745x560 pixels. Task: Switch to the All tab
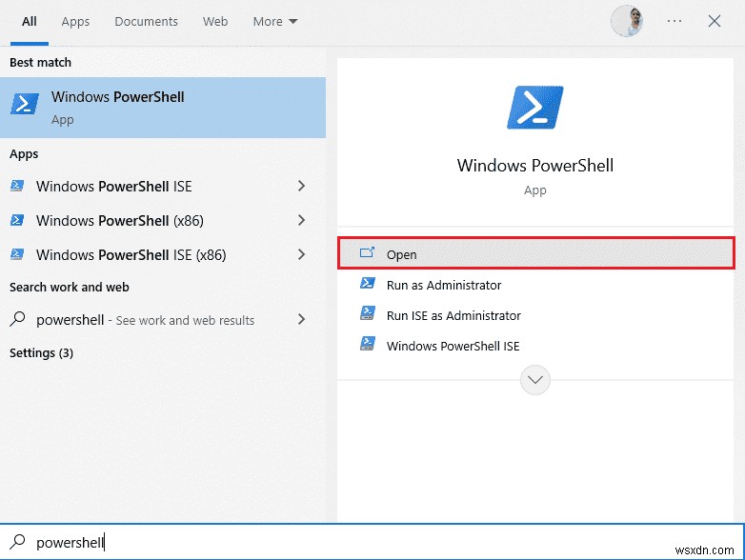(30, 21)
